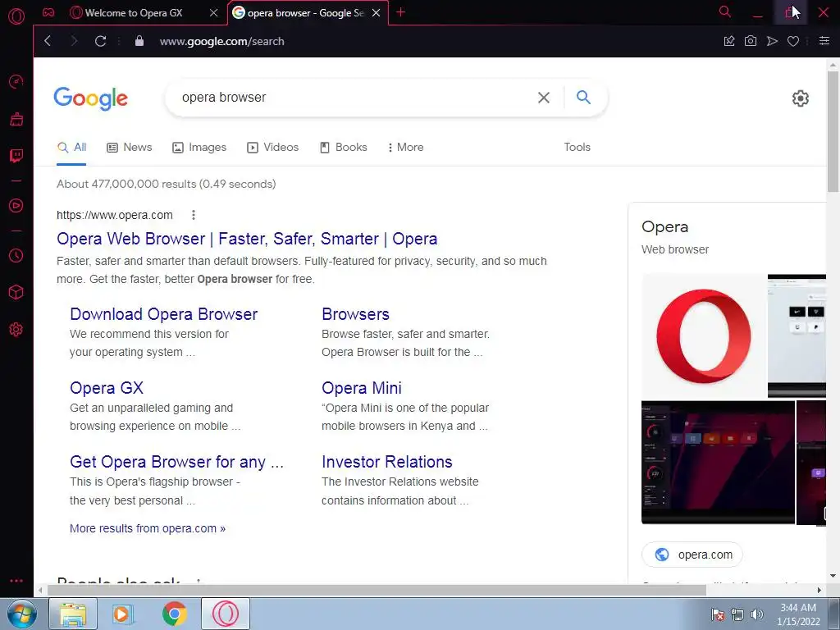Image resolution: width=840 pixels, height=630 pixels.
Task: Open the Opera Mini sitelink
Action: point(362,387)
